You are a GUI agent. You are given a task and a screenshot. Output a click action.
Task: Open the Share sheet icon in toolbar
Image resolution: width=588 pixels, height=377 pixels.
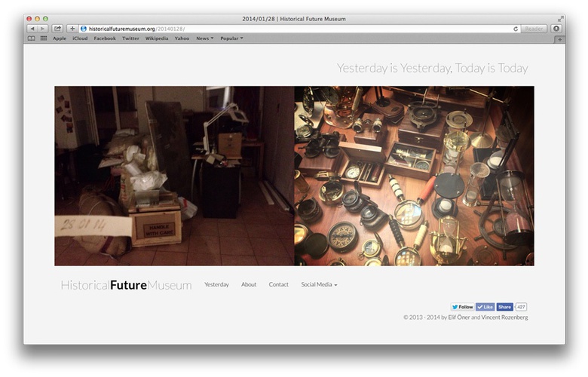(x=57, y=29)
